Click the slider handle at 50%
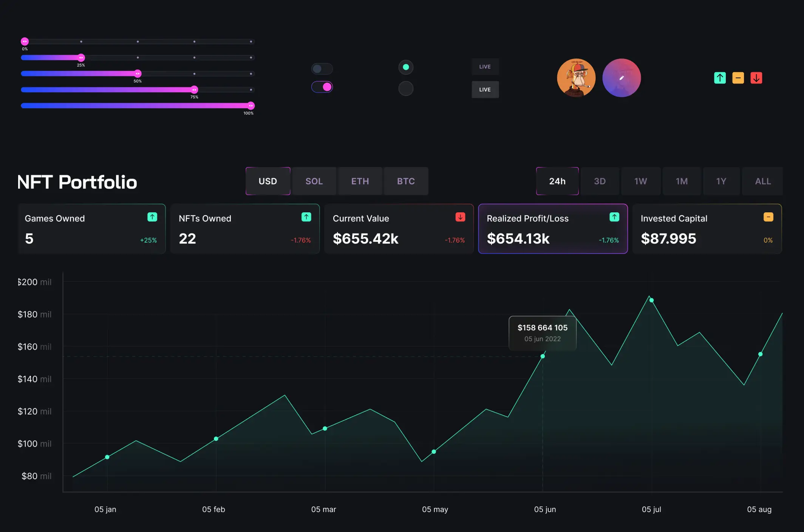This screenshot has width=804, height=532. coord(138,74)
